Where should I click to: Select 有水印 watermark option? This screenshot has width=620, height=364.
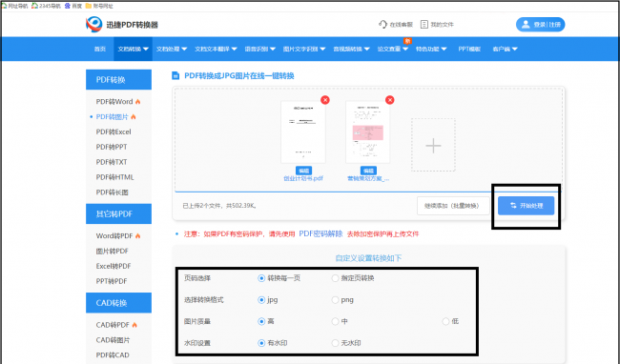(x=261, y=343)
